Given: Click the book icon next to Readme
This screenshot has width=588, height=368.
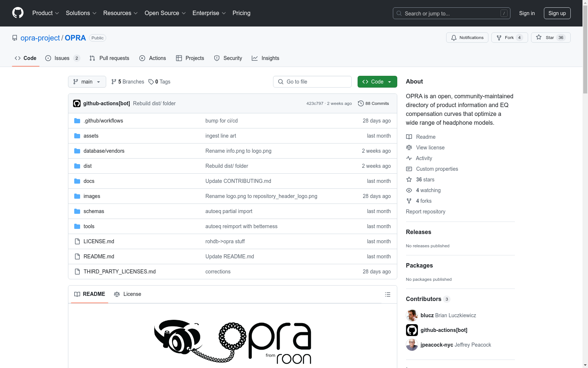Looking at the screenshot, I should pos(409,137).
